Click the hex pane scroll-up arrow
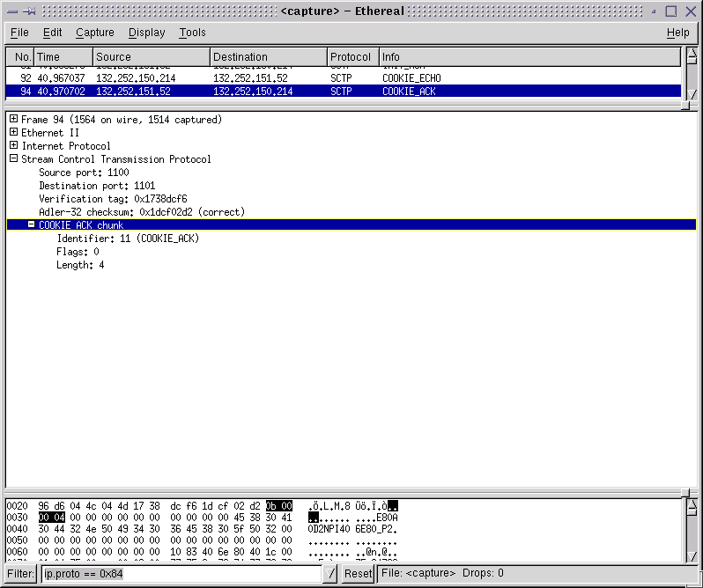The image size is (703, 588). pyautogui.click(x=693, y=504)
